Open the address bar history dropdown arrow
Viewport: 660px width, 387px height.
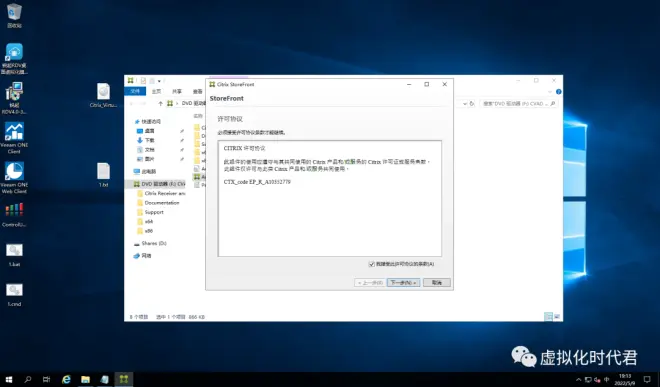click(465, 104)
